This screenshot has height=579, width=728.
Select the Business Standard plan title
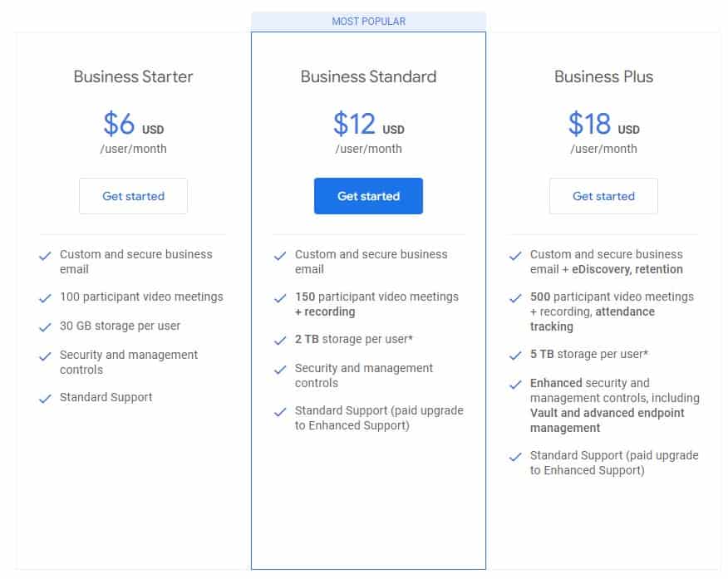point(369,76)
